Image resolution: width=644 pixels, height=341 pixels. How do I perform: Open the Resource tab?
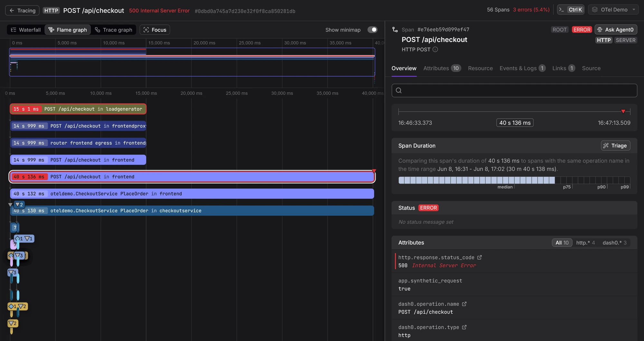pyautogui.click(x=480, y=68)
